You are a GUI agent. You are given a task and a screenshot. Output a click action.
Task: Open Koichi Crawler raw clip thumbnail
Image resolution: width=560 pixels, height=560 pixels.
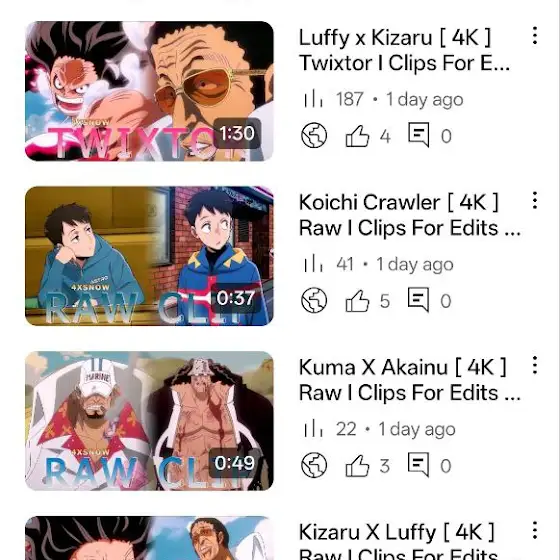149,256
